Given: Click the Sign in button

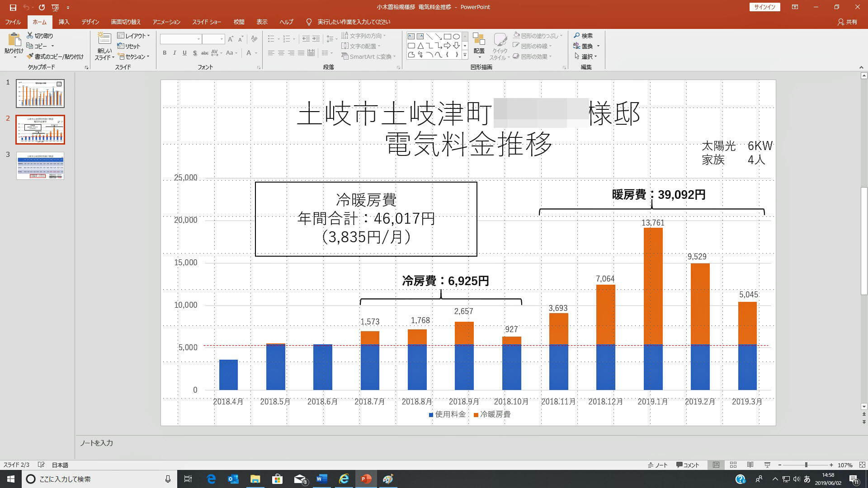Looking at the screenshot, I should [764, 7].
